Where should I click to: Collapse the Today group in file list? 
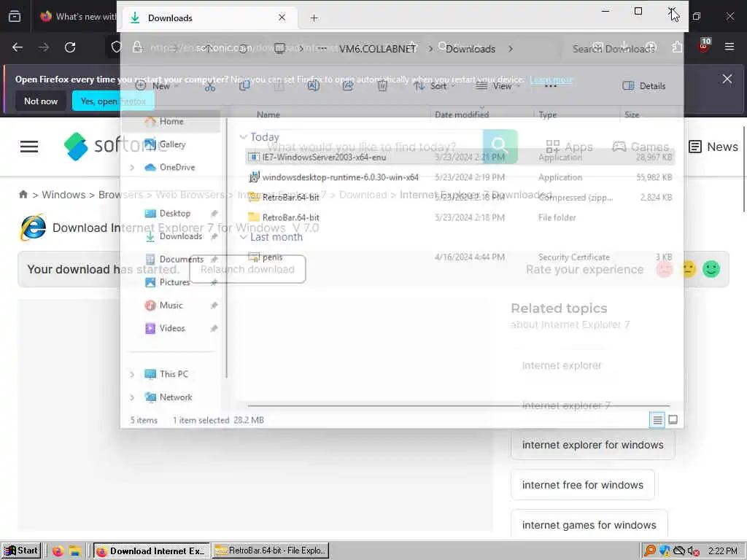(x=243, y=137)
